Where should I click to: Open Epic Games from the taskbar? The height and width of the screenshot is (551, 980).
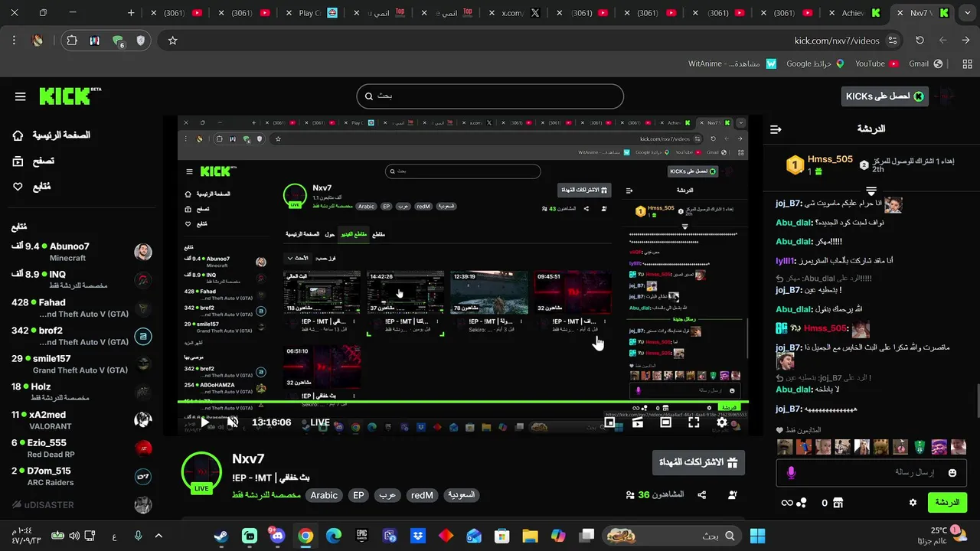pos(361,536)
